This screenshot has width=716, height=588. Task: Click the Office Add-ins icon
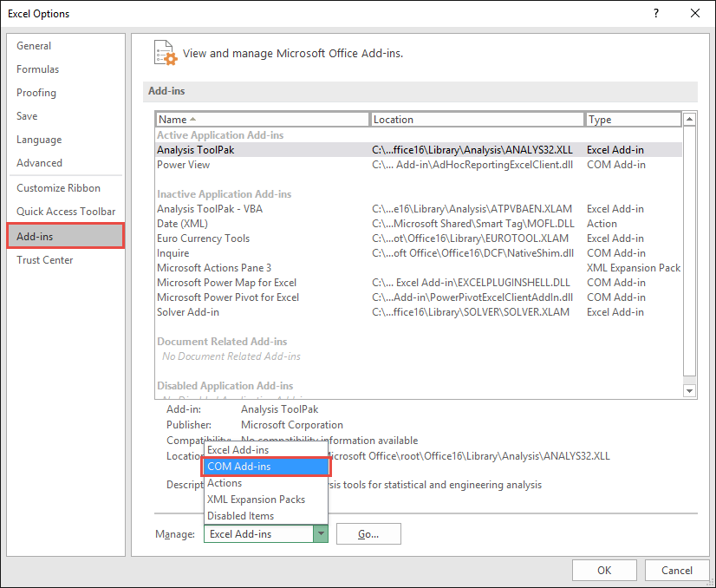[165, 53]
